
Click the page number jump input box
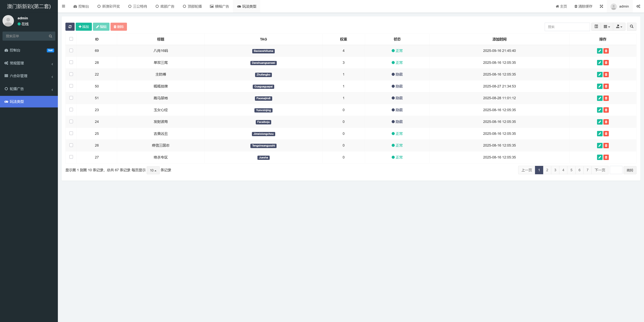coord(616,170)
